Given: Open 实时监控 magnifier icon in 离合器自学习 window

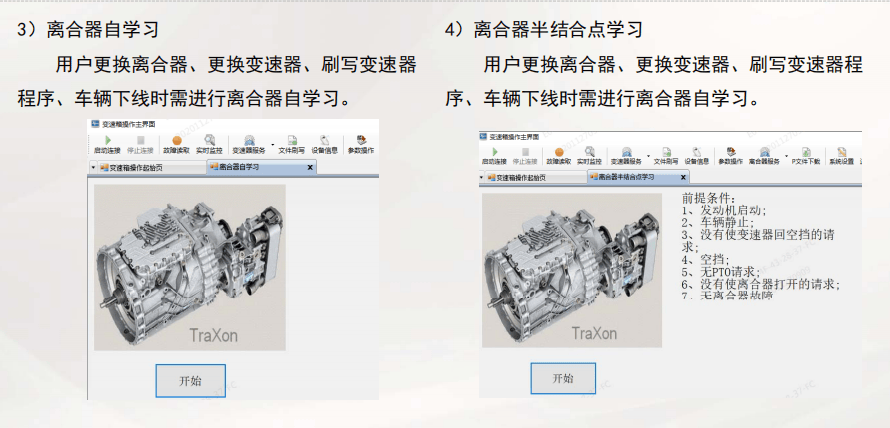Looking at the screenshot, I should pos(209,144).
